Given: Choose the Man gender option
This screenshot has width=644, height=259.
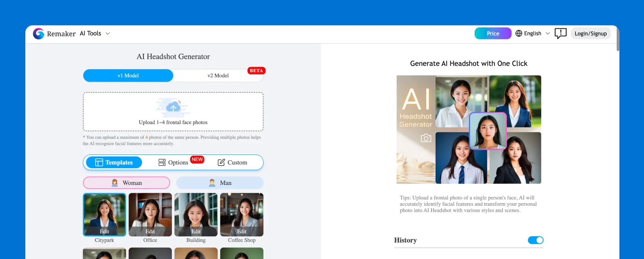Looking at the screenshot, I should pos(220,183).
